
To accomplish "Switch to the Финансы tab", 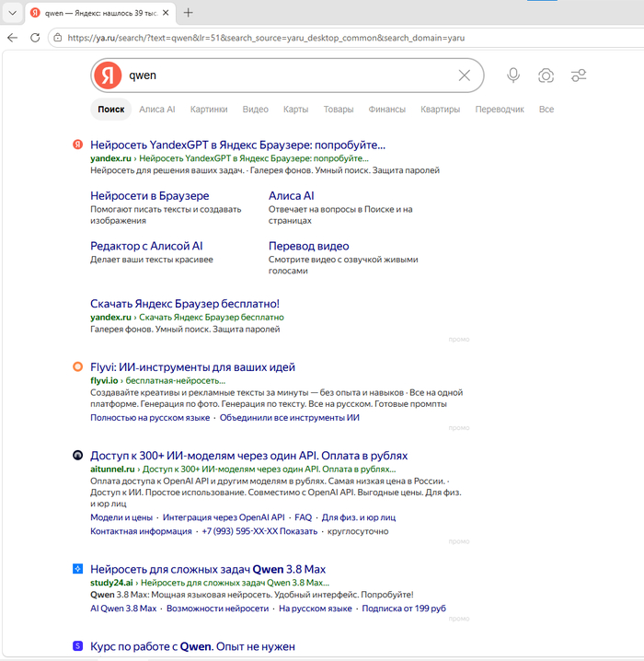I will [x=386, y=110].
